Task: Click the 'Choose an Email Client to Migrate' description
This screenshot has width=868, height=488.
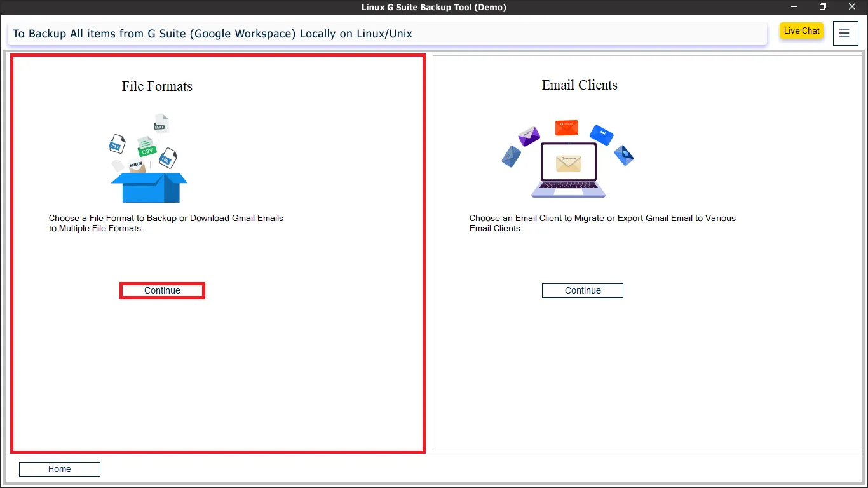Action: coord(602,223)
